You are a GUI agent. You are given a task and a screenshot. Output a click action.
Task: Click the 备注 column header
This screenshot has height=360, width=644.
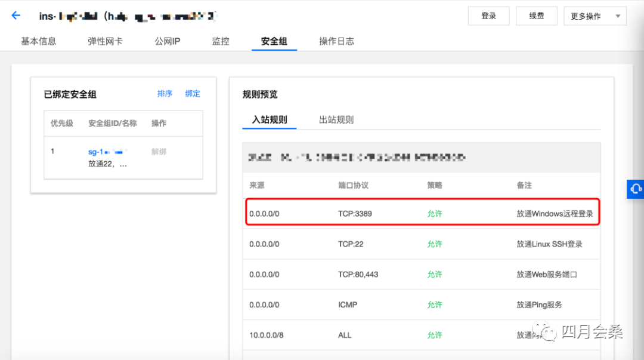(524, 185)
